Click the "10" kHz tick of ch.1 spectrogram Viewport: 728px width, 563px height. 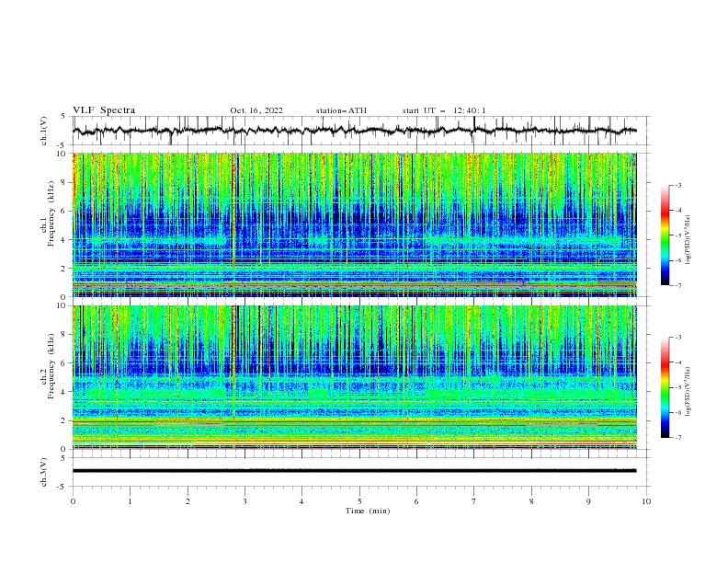coord(63,154)
